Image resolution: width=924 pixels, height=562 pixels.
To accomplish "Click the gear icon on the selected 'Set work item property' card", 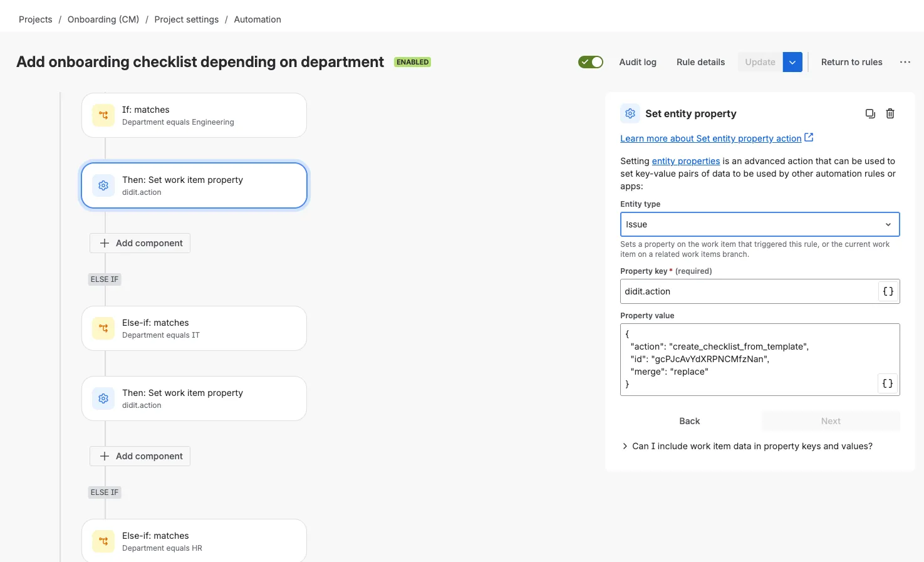I will pos(103,185).
